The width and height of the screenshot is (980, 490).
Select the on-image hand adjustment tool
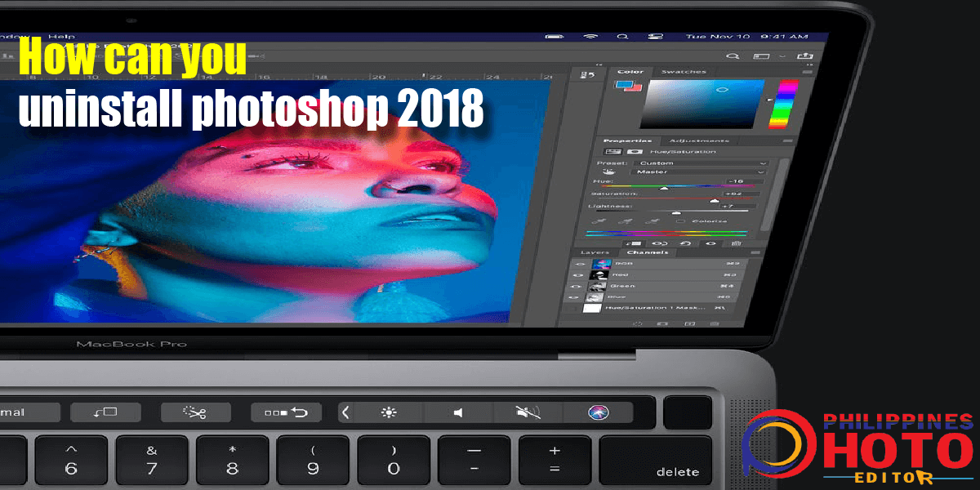tap(609, 171)
